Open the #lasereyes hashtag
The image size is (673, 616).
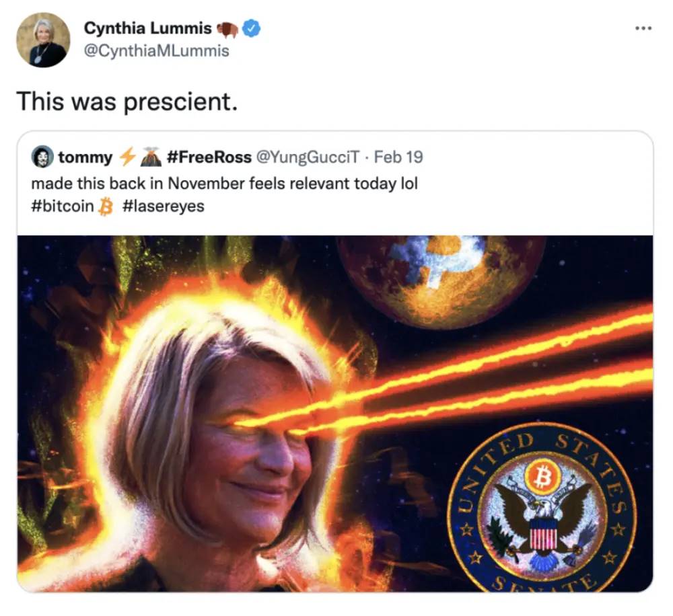164,206
